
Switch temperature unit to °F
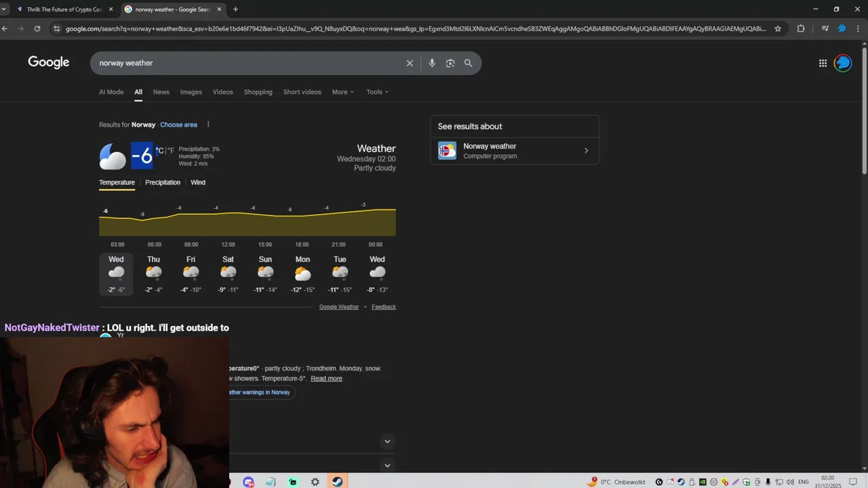[171, 150]
